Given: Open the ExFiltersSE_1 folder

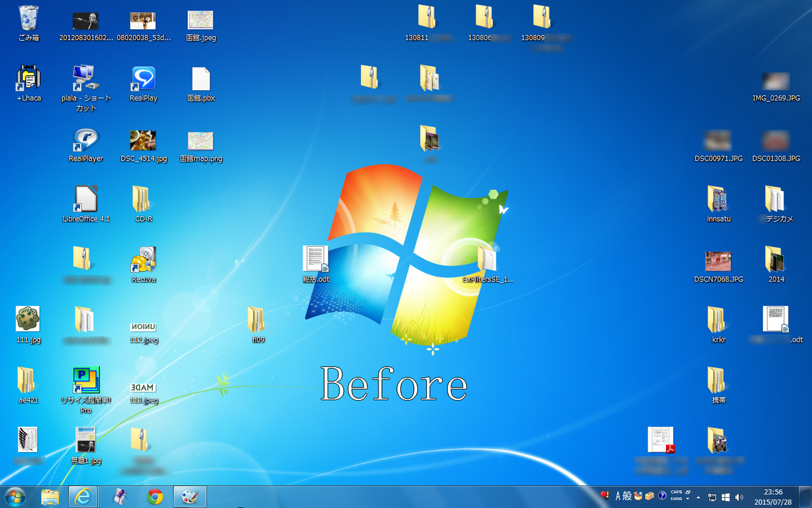Looking at the screenshot, I should point(487,259).
